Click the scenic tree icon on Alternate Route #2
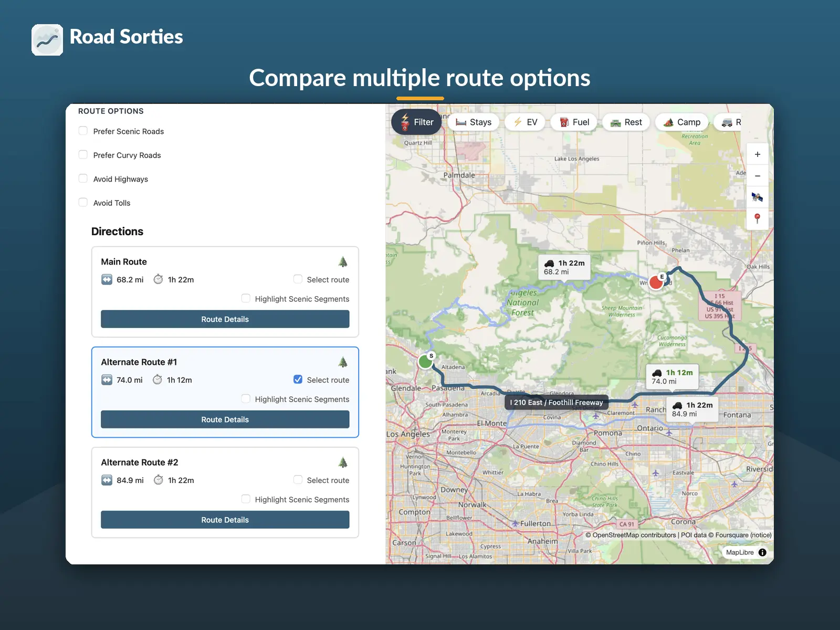 [343, 462]
